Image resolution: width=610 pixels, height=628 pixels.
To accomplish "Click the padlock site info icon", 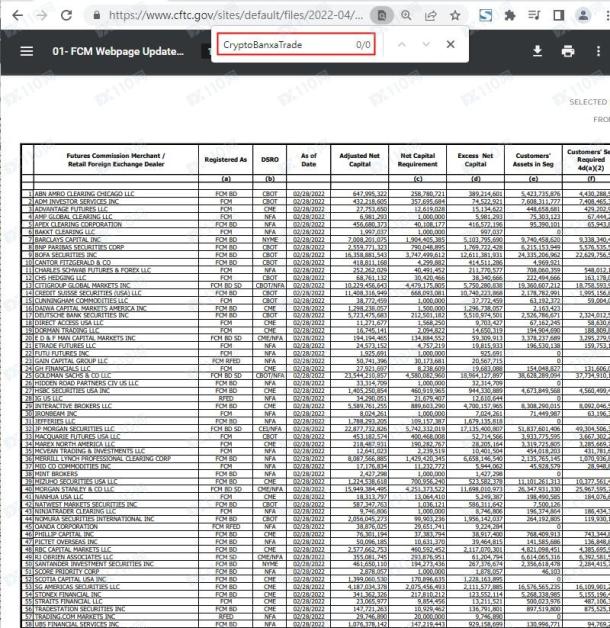I will pyautogui.click(x=97, y=16).
